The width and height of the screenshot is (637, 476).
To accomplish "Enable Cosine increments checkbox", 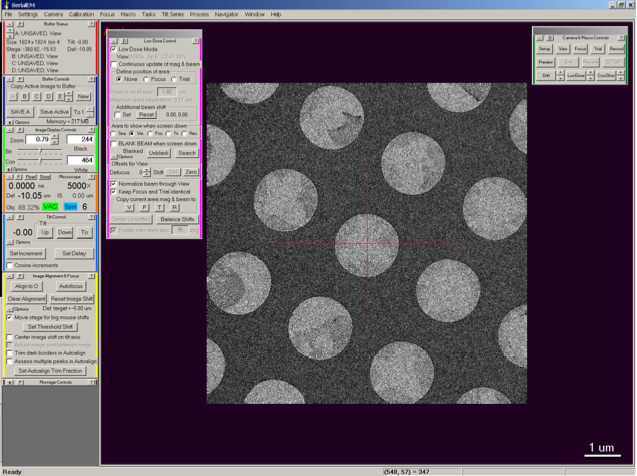I will (x=10, y=265).
